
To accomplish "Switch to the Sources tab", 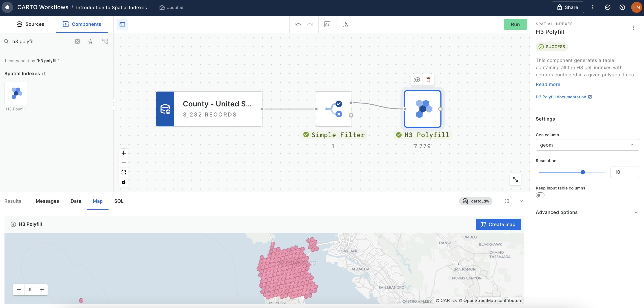I will pyautogui.click(x=30, y=24).
